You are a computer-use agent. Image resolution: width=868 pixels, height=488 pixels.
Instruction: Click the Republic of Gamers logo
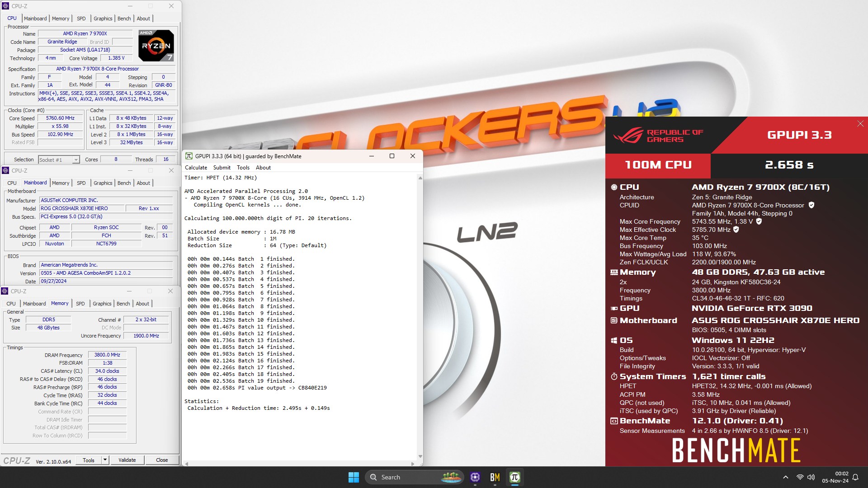[658, 136]
